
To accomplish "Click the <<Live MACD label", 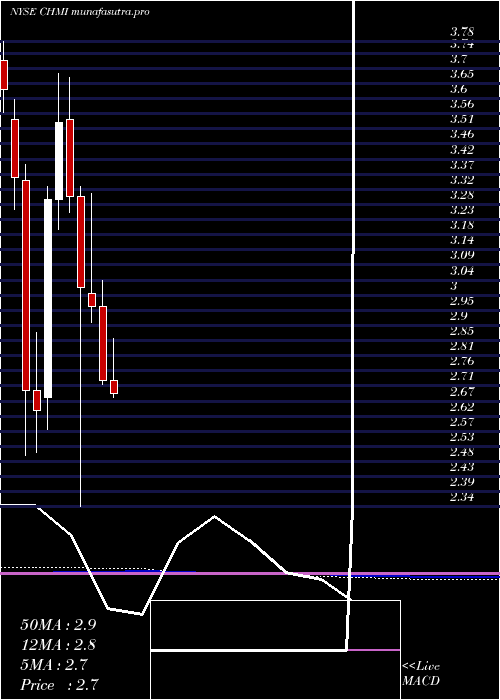I will (x=421, y=674).
